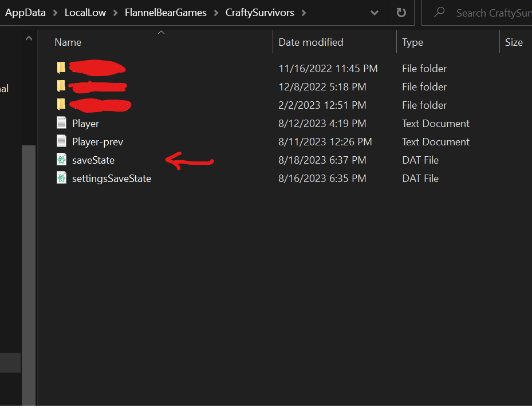The image size is (532, 408).
Task: Click the Player text document icon
Action: pyautogui.click(x=61, y=123)
